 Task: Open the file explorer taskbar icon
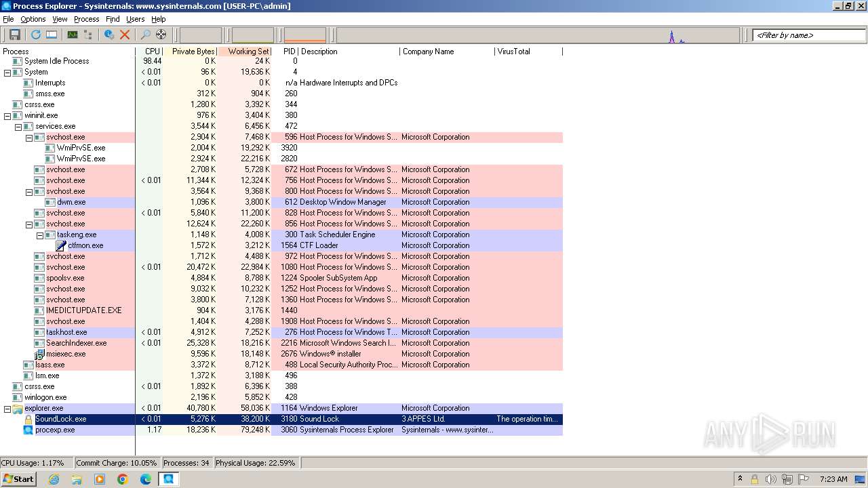77,479
